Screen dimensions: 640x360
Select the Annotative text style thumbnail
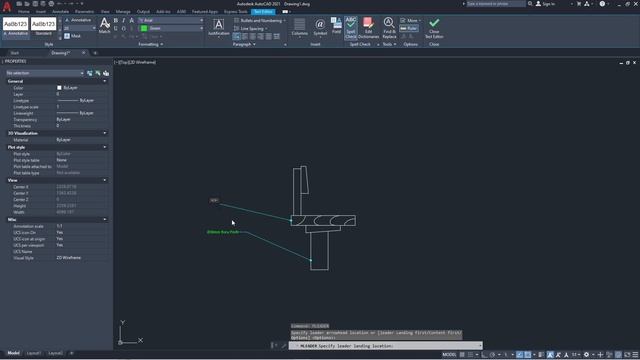(x=16, y=27)
